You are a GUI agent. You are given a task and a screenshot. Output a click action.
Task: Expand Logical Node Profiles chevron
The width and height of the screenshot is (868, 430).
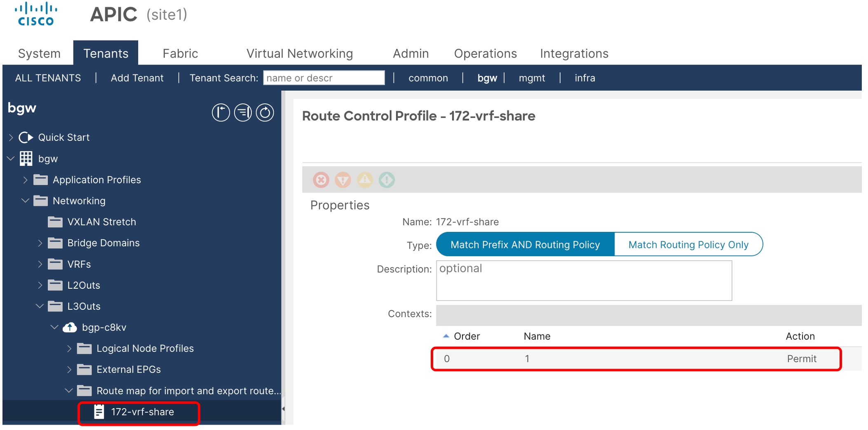[x=69, y=348]
